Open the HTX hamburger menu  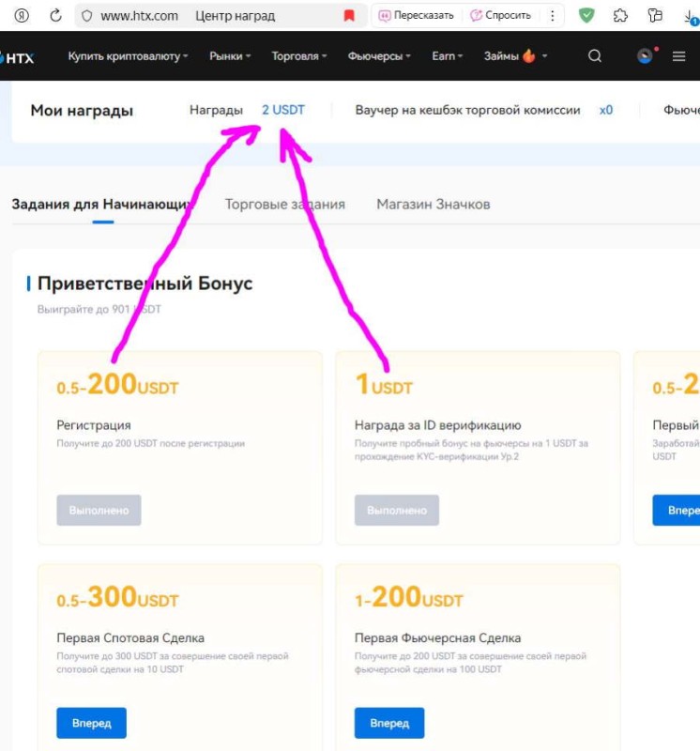[x=679, y=56]
